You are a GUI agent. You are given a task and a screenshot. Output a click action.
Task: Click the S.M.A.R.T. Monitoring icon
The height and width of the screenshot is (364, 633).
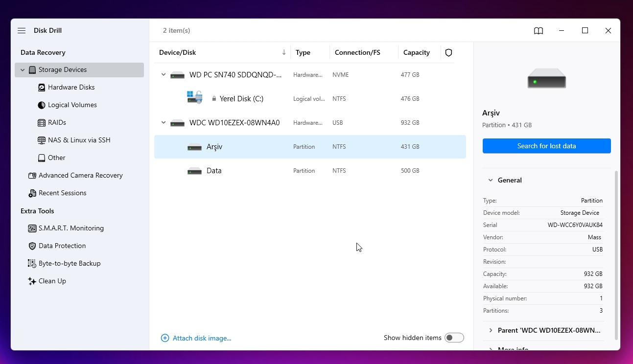(x=32, y=228)
